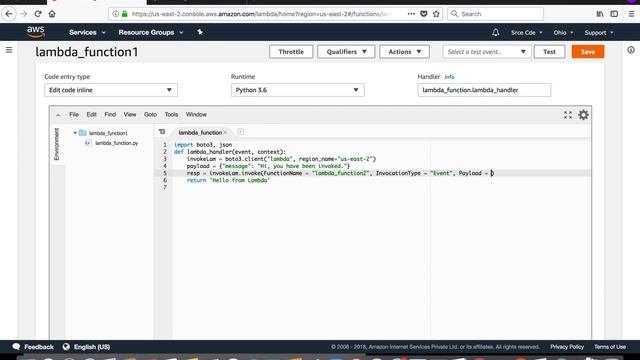Open the code editor settings gear
The height and width of the screenshot is (360, 640).
point(584,115)
